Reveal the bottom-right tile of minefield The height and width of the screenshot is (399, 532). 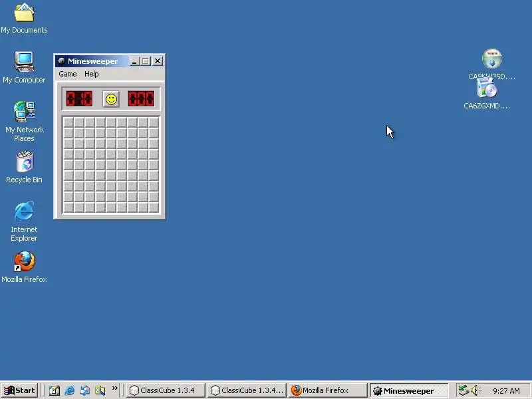tap(154, 207)
